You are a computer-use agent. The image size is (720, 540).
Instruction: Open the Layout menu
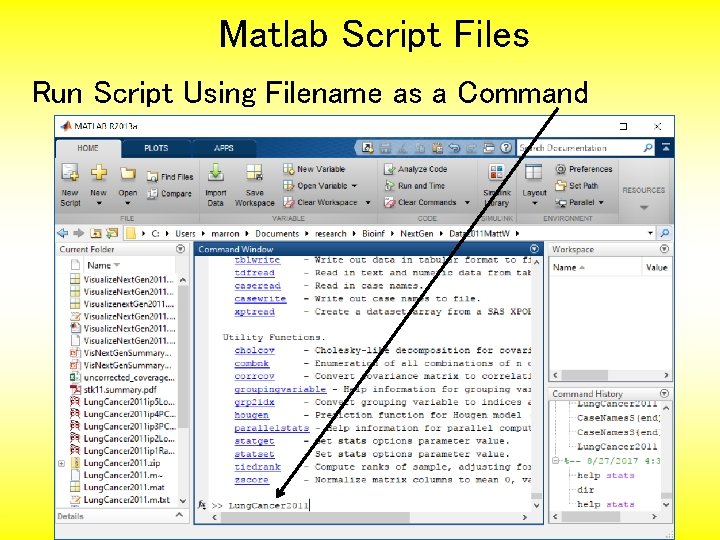tap(534, 185)
